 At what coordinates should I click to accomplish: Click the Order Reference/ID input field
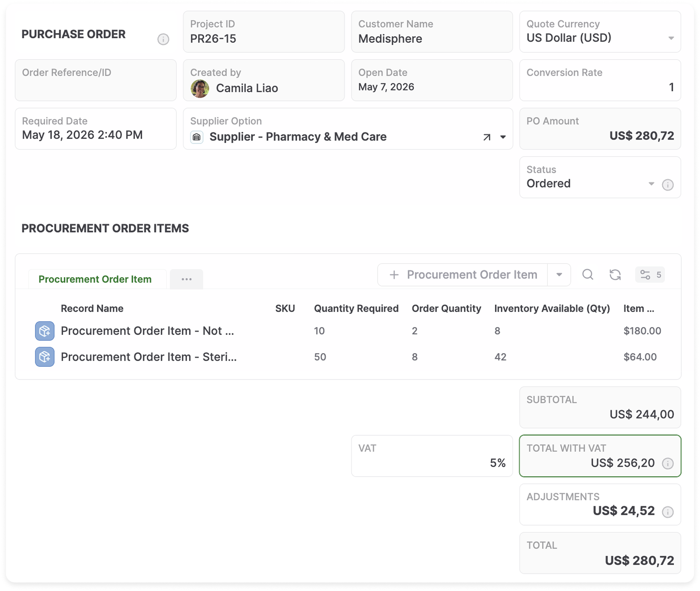[96, 80]
